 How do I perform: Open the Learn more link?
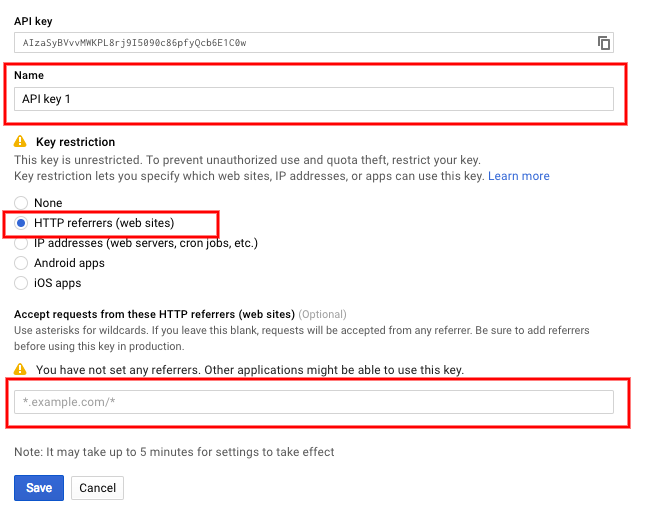(518, 176)
